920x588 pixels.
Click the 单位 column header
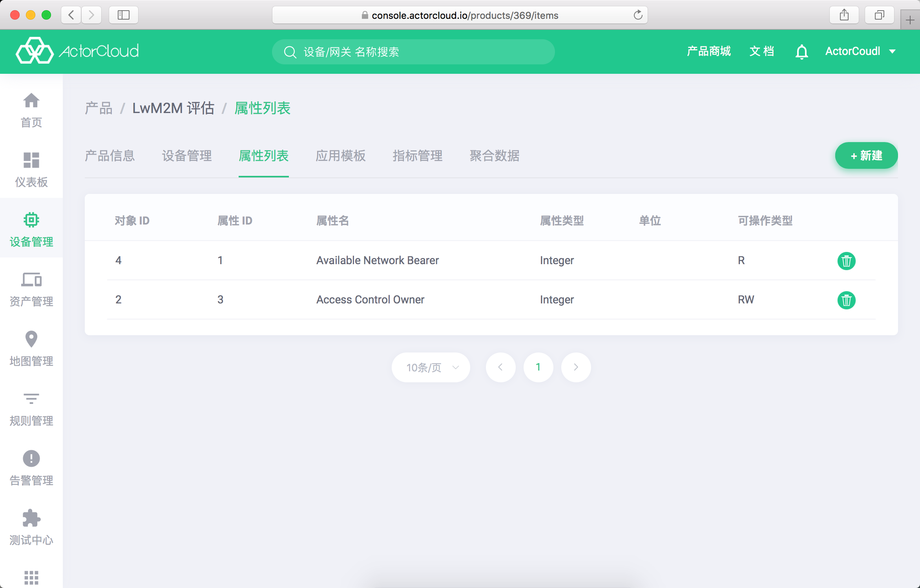650,221
